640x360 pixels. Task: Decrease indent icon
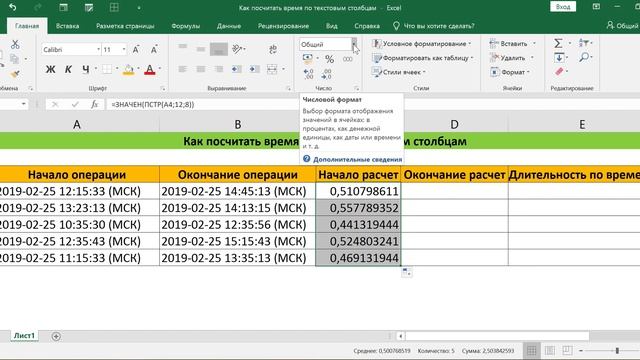point(236,69)
